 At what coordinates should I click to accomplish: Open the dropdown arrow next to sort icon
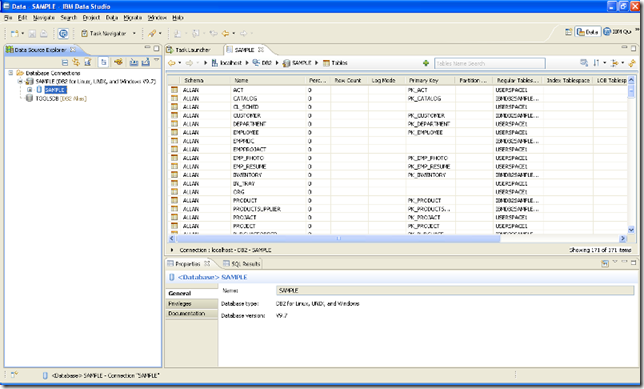pos(605,63)
